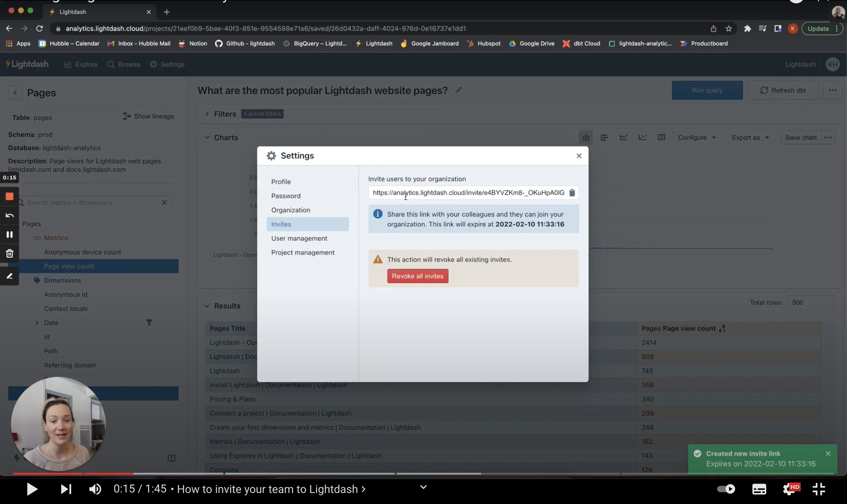This screenshot has height=504, width=847.
Task: Select the line chart visualization icon
Action: pos(623,137)
